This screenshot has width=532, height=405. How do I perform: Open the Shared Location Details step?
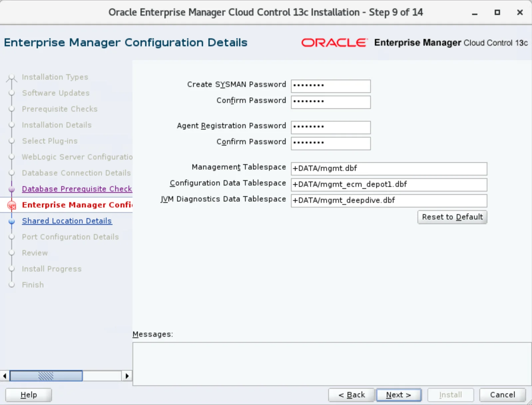67,221
